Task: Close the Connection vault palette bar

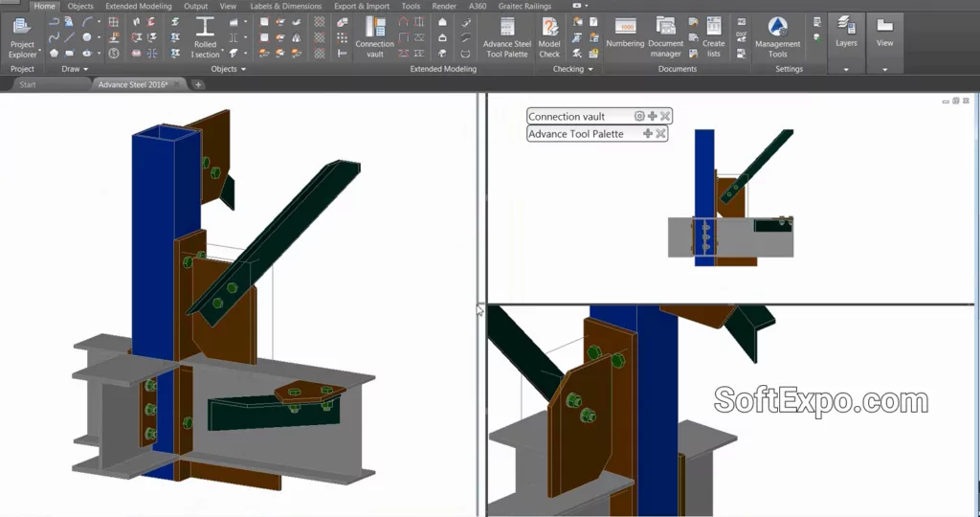Action: pos(665,116)
